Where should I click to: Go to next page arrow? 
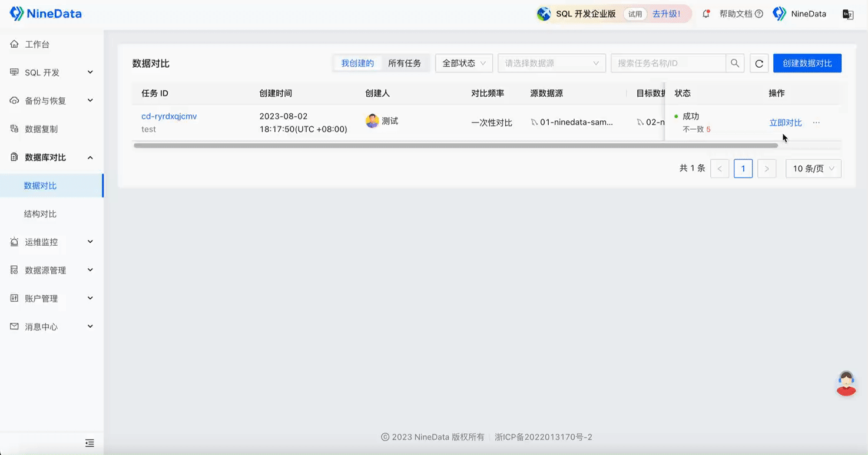766,169
